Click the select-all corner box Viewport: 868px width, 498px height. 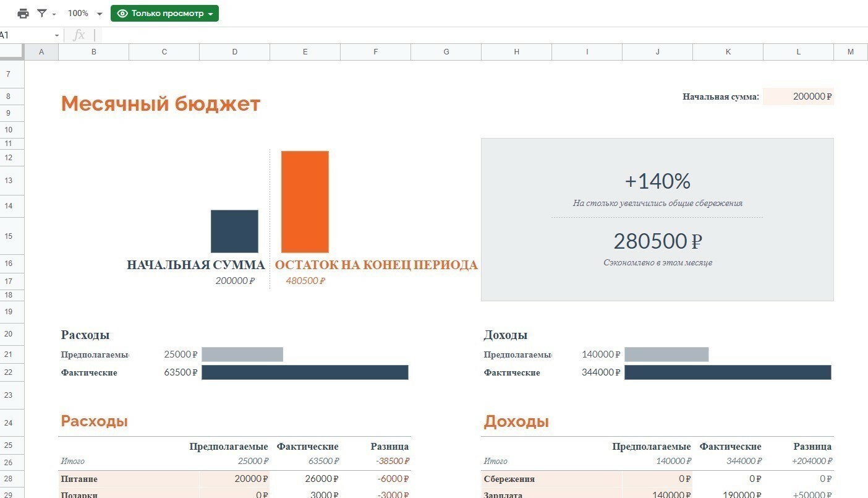[x=12, y=52]
